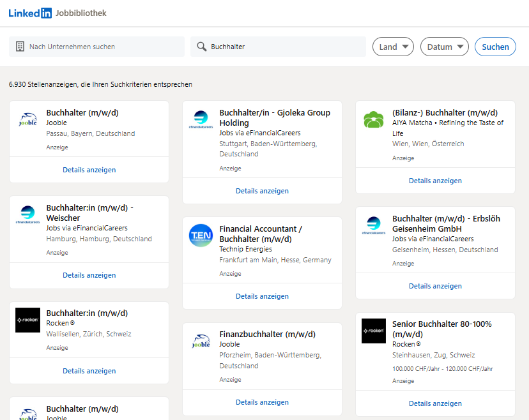Click eFinancialCareers logo on Erbslöh Geisenheim listing

tap(374, 225)
